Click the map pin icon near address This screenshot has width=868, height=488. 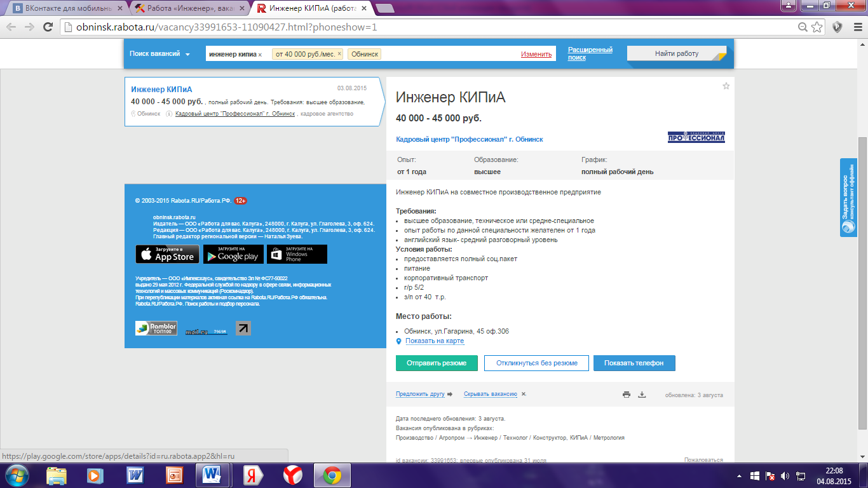point(399,341)
